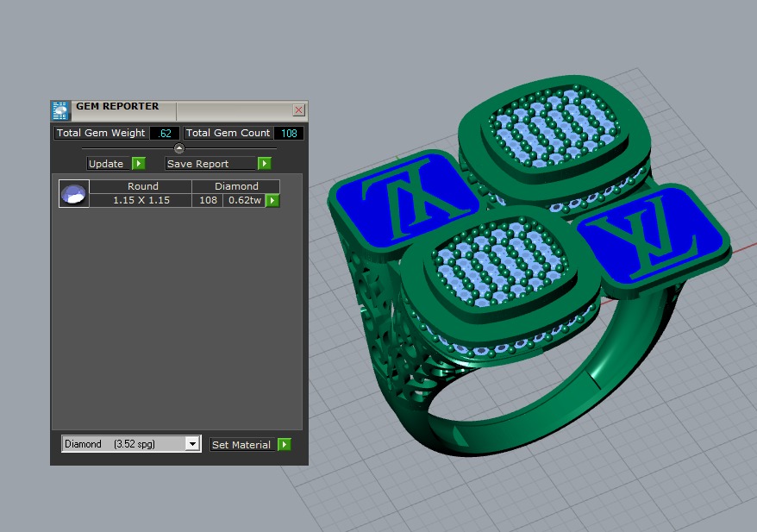Image resolution: width=757 pixels, height=532 pixels.
Task: Click the green arrow next to 0.62tw
Action: pyautogui.click(x=272, y=200)
